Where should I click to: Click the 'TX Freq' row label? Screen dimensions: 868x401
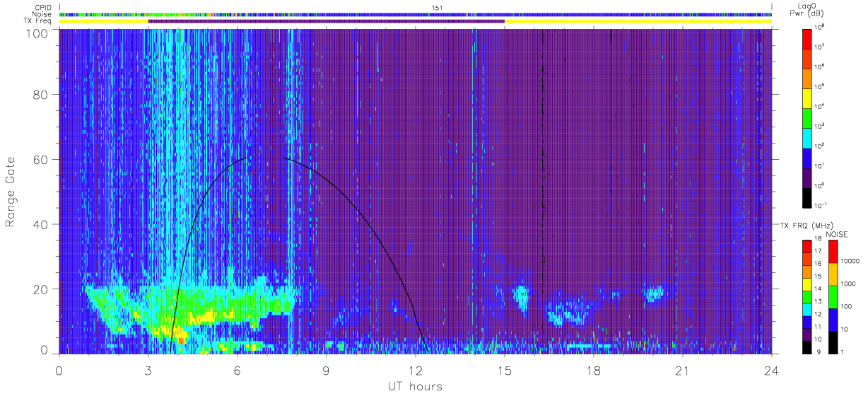click(39, 21)
